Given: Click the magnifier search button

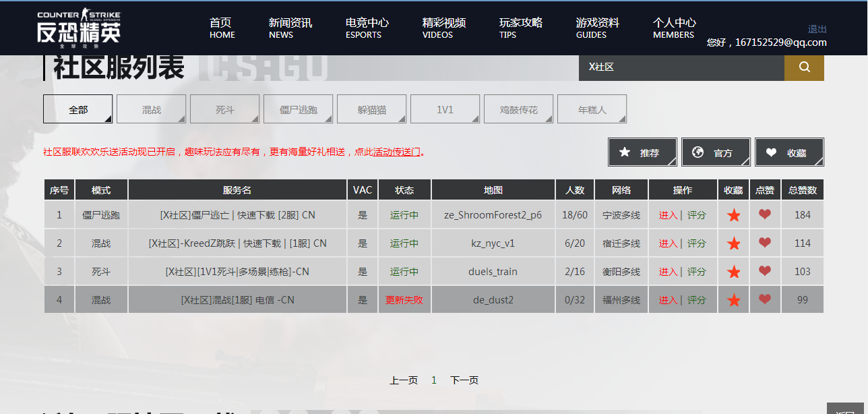Looking at the screenshot, I should point(804,67).
